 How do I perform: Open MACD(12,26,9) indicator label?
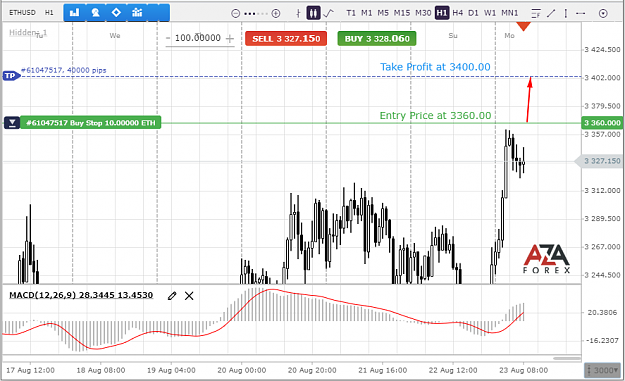tap(81, 295)
